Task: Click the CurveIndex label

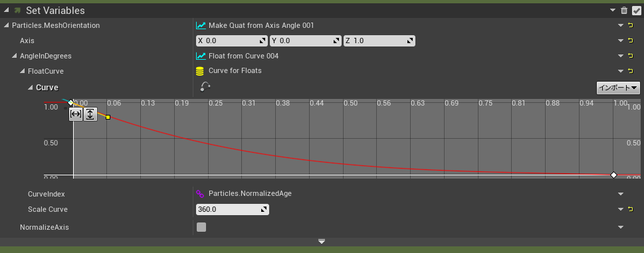Action: [47, 194]
